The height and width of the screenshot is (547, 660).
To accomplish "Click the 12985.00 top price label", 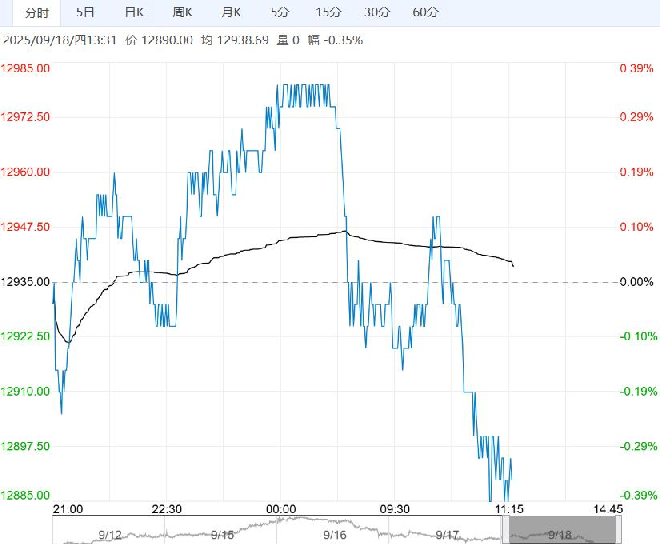I will 25,68.
